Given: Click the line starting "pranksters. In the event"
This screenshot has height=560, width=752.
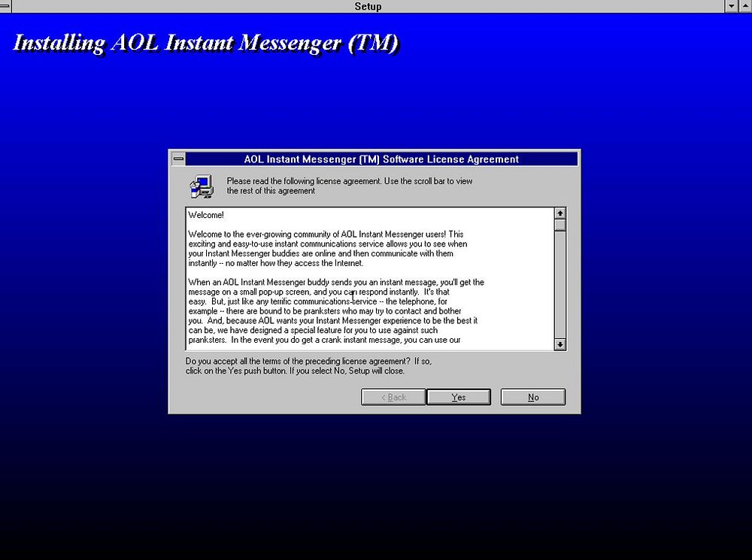Looking at the screenshot, I should click(324, 340).
